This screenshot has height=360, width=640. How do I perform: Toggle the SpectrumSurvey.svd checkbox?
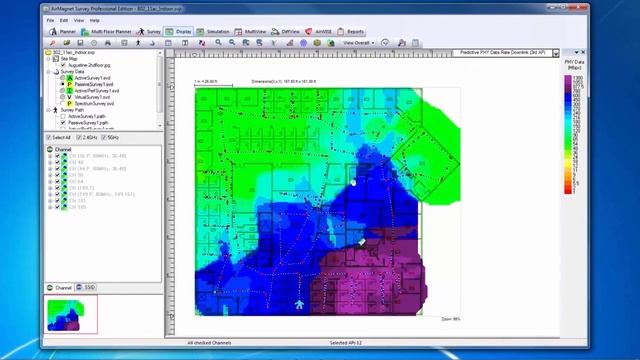coord(62,104)
